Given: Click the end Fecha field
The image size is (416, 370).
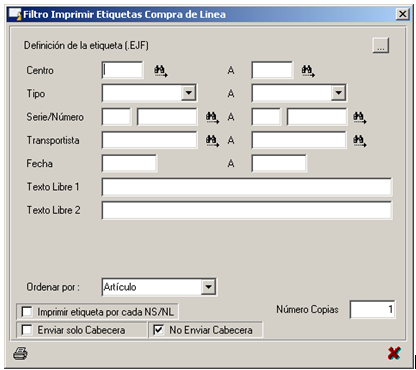Looking at the screenshot, I should [279, 163].
